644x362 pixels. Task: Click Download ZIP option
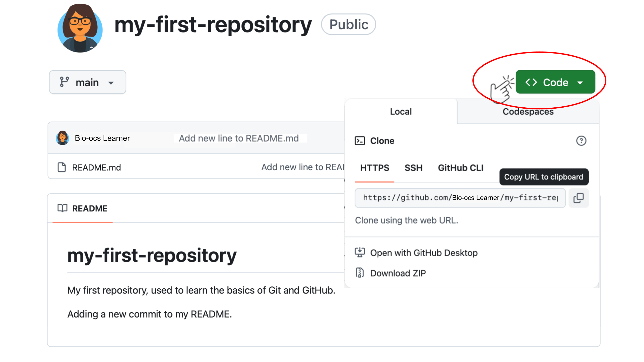[x=398, y=273]
